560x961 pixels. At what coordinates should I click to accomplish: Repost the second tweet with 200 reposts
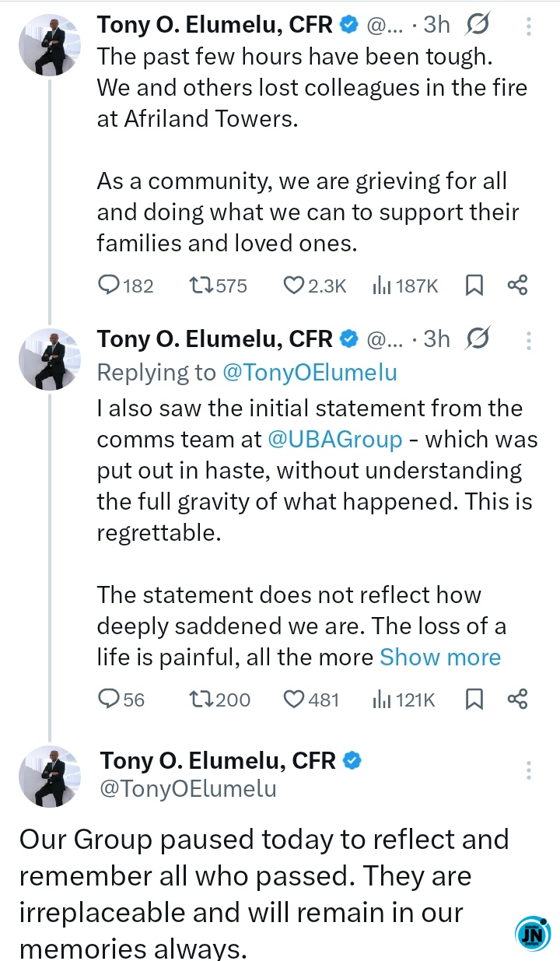tap(220, 700)
